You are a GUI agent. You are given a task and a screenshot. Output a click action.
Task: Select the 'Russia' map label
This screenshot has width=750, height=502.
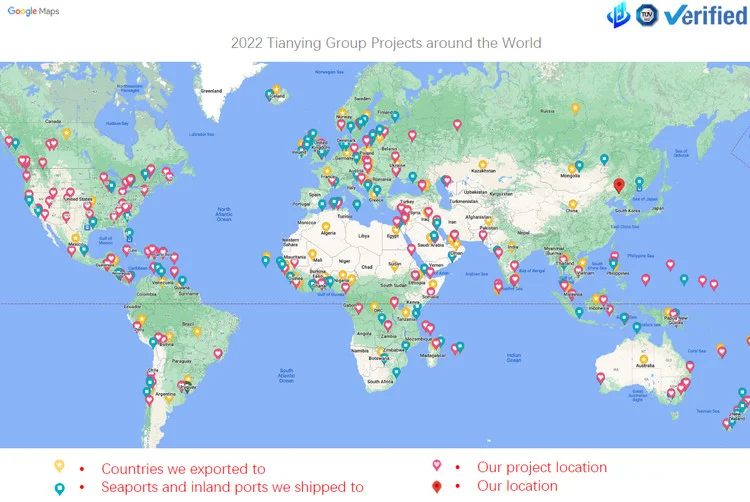[x=547, y=111]
